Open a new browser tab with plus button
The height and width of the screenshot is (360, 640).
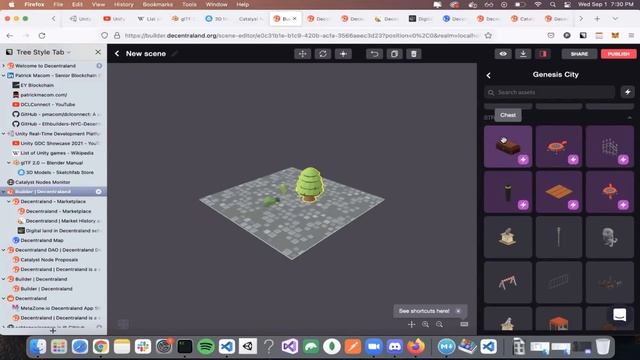(x=597, y=19)
